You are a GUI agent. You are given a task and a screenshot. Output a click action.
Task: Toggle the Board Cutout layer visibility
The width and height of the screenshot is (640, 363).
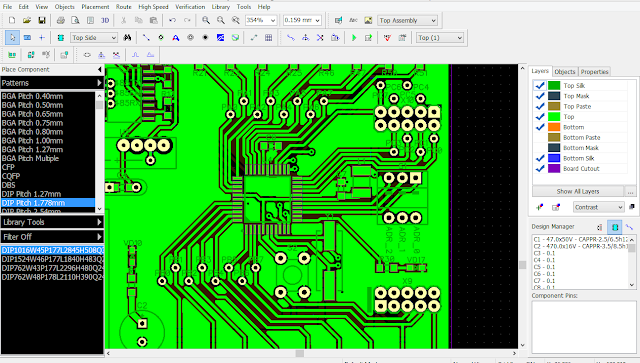[540, 168]
